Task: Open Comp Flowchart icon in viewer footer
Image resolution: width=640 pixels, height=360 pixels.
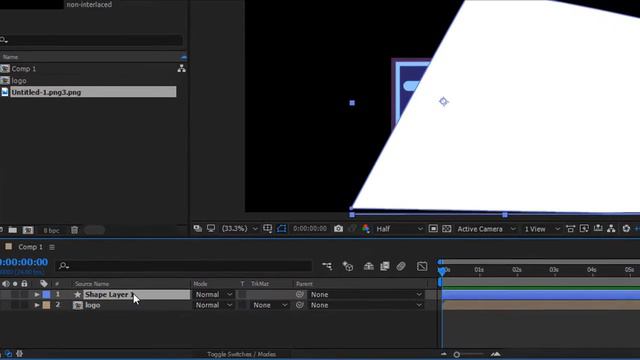Action: click(x=611, y=229)
